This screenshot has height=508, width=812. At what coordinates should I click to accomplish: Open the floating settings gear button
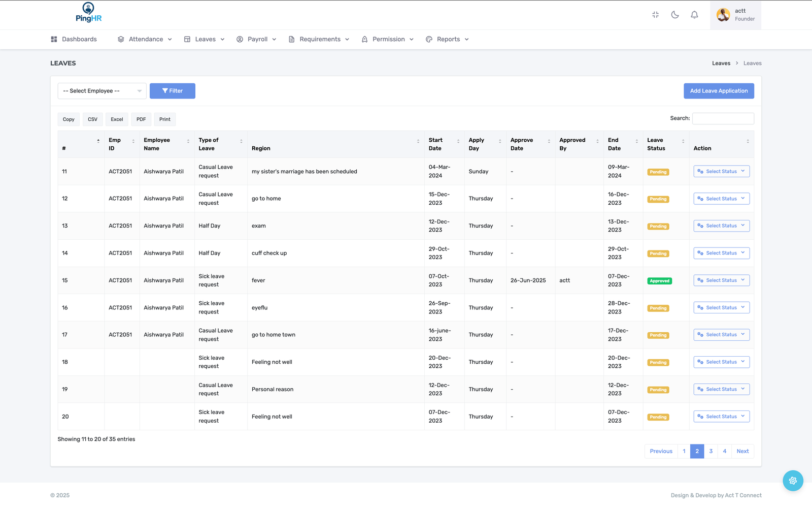(x=793, y=481)
